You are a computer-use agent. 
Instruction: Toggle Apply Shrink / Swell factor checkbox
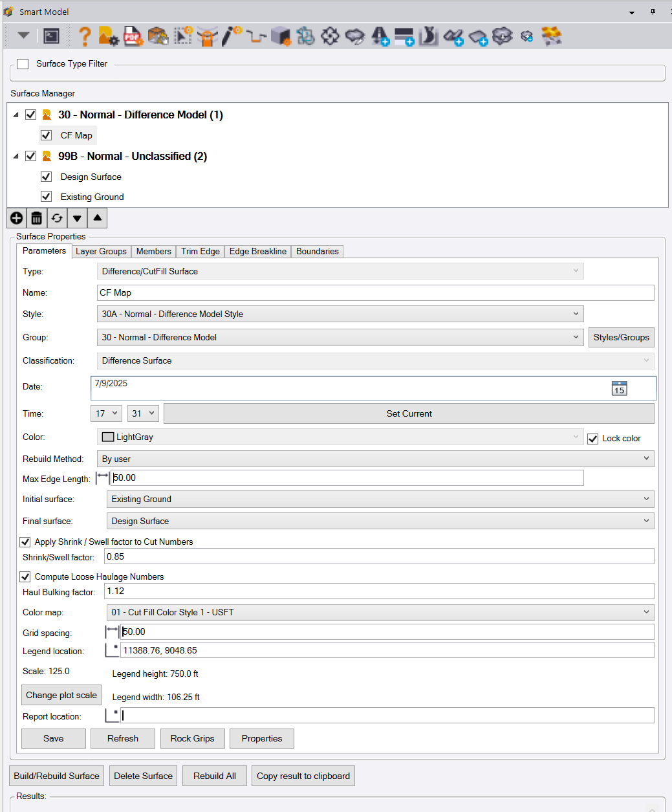pos(25,542)
